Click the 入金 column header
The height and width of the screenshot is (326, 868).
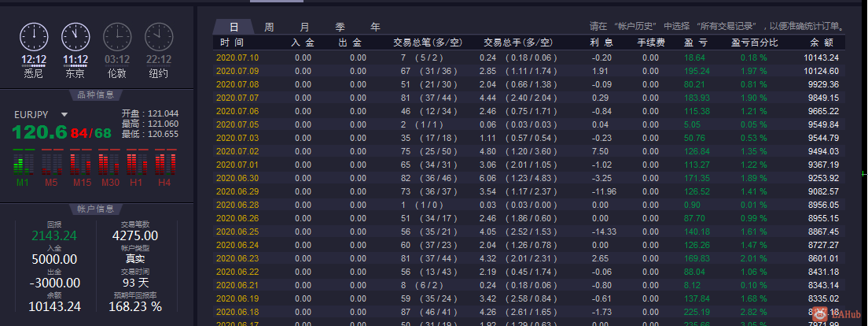302,43
